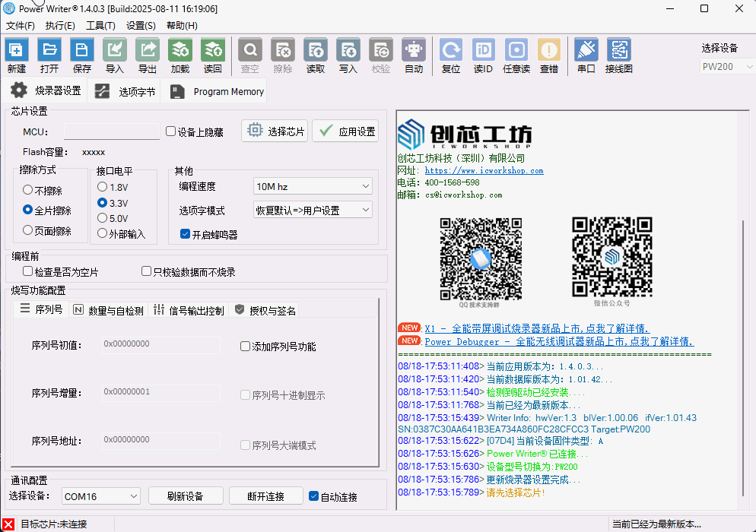Enable 添加序列号功能 checkbox
Image resolution: width=756 pixels, height=532 pixels.
pyautogui.click(x=245, y=346)
